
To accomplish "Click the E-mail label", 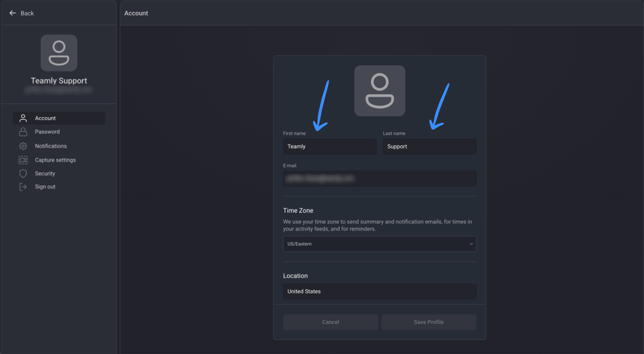I will click(x=289, y=165).
